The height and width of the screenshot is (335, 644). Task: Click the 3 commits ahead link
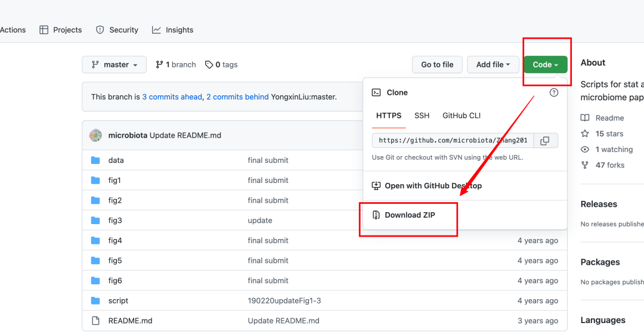coord(172,97)
